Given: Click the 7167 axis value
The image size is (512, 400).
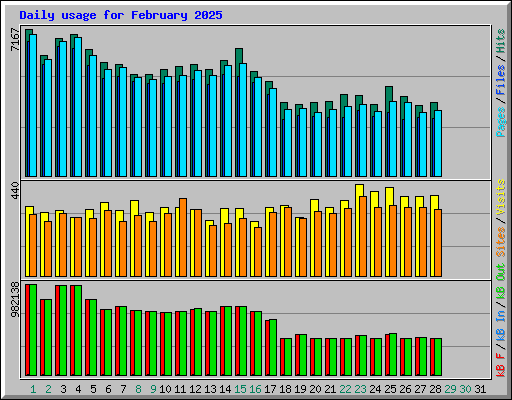Looking at the screenshot, I should point(15,40).
